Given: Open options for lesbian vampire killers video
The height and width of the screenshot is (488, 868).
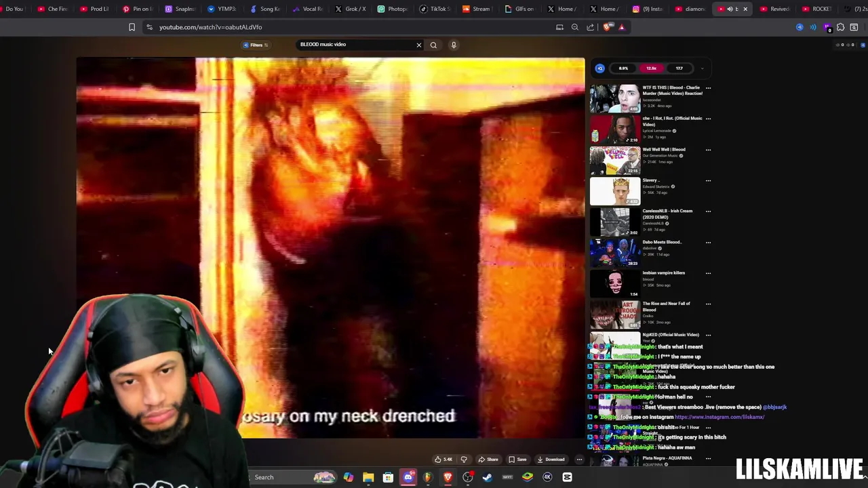Looking at the screenshot, I should click(708, 273).
